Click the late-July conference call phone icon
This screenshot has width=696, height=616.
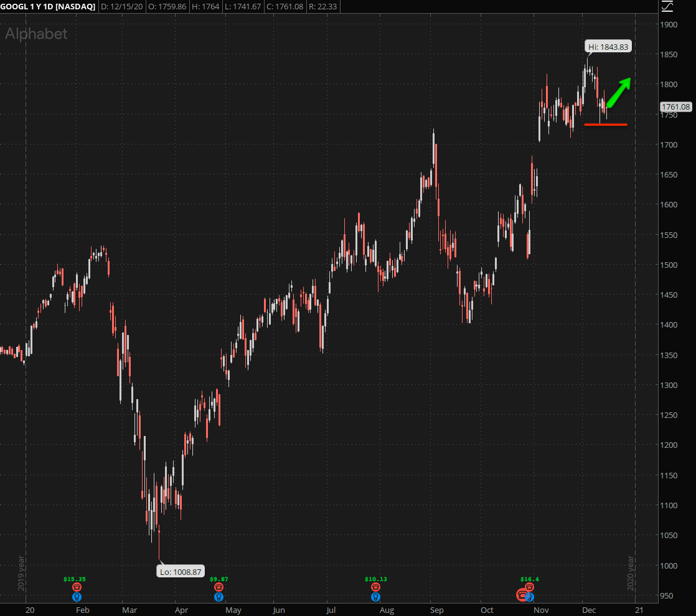pyautogui.click(x=375, y=587)
